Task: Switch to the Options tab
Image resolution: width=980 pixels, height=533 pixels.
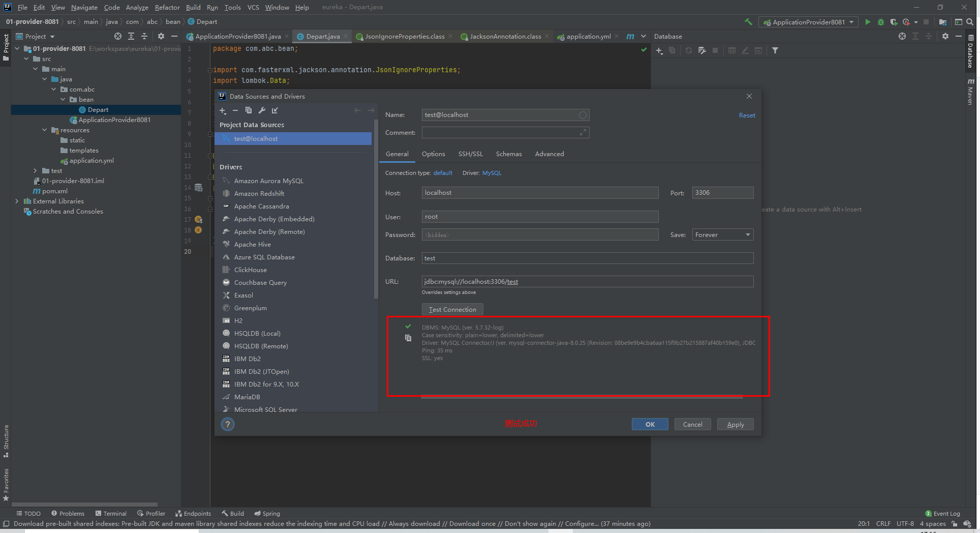Action: point(433,154)
